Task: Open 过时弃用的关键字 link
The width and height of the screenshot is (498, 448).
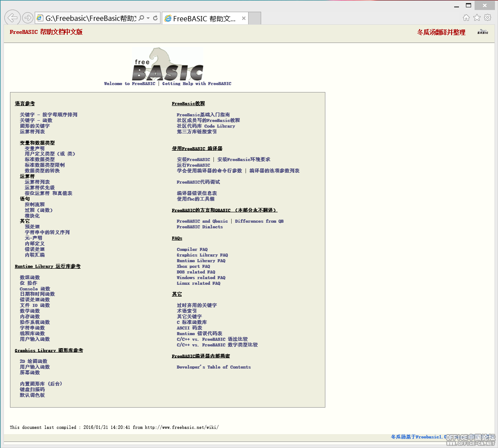Action: click(197, 305)
